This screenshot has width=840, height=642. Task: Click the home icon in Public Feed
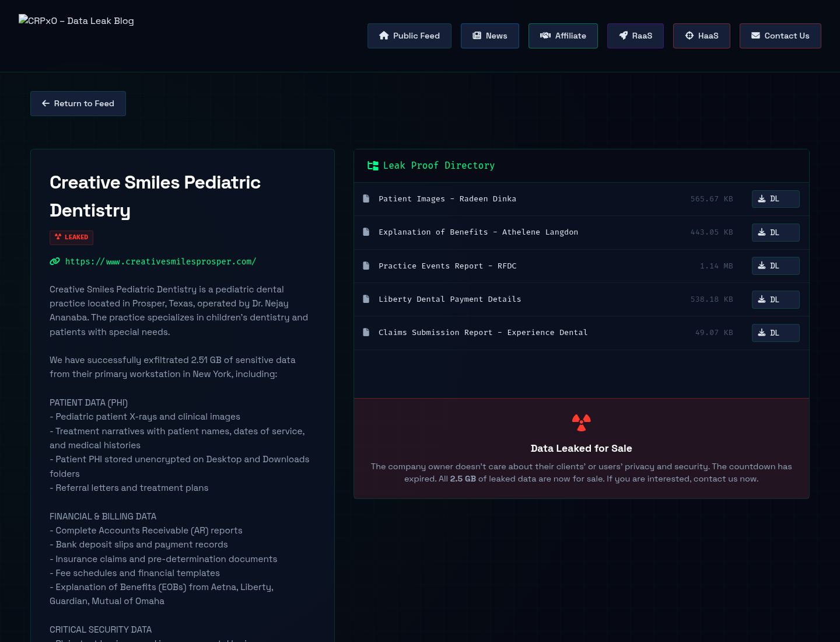coord(384,36)
